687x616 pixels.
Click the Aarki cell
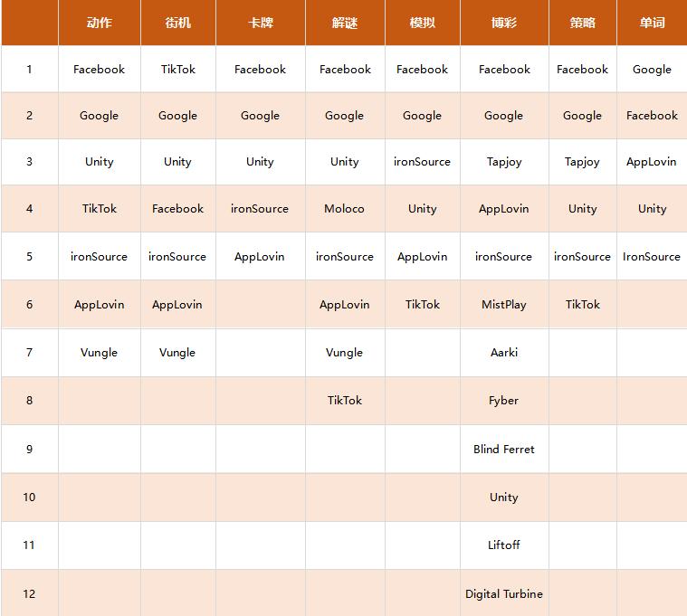(503, 353)
